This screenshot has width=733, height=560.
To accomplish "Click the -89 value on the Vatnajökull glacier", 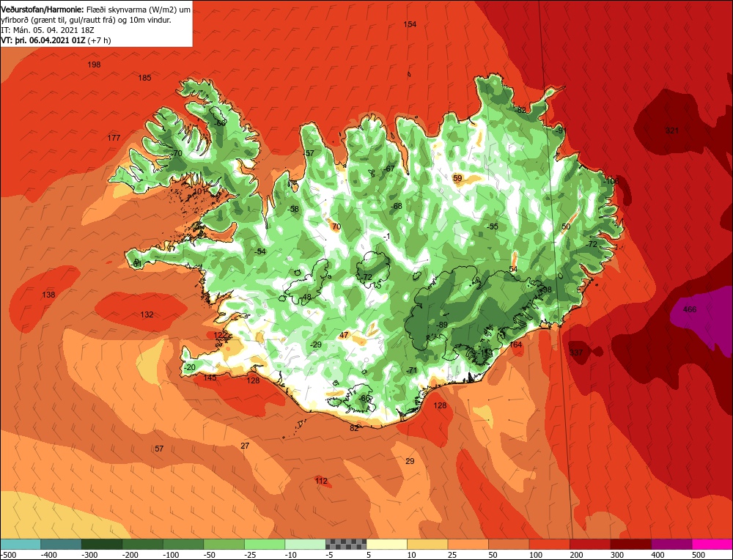I will pos(441,325).
